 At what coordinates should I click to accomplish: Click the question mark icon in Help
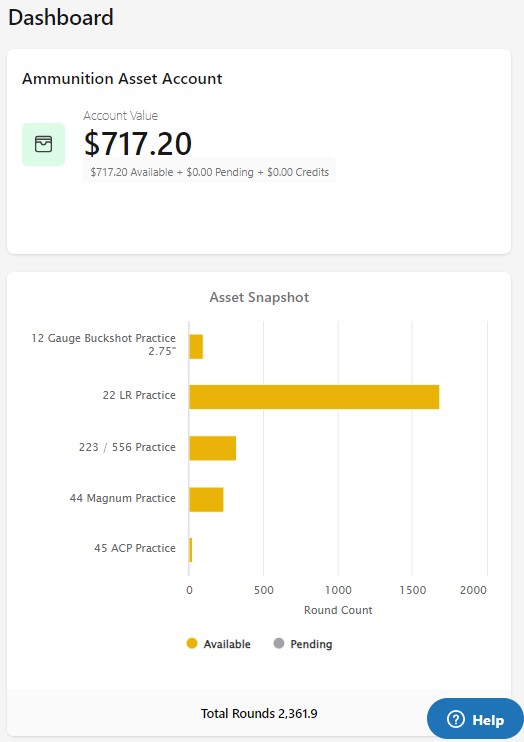pos(455,720)
